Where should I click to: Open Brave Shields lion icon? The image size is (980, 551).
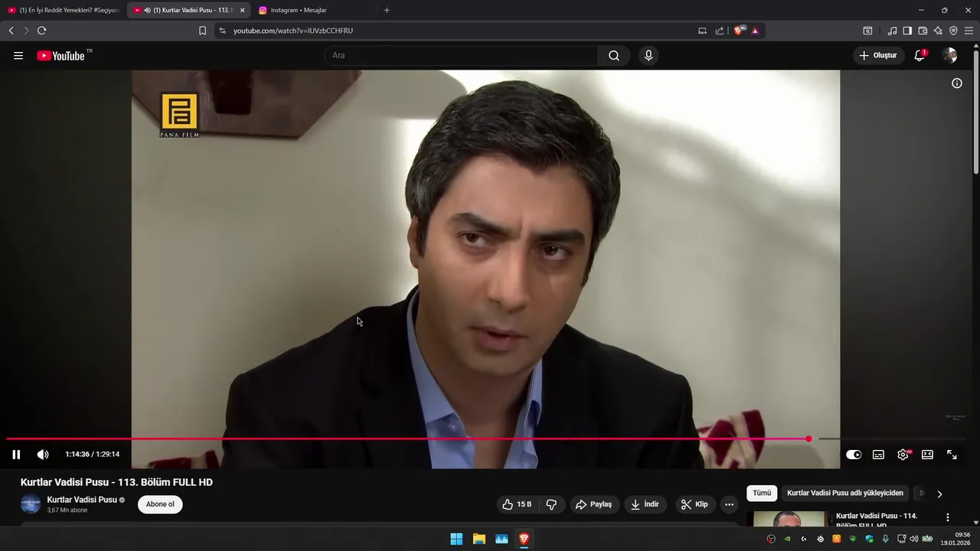click(x=740, y=31)
